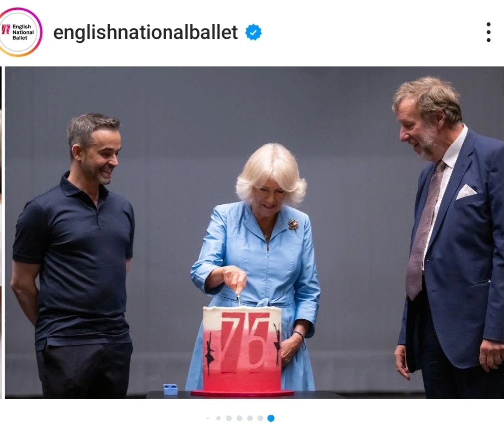Open the English National Ballet profile avatar story
This screenshot has height=432, width=504.
(19, 32)
